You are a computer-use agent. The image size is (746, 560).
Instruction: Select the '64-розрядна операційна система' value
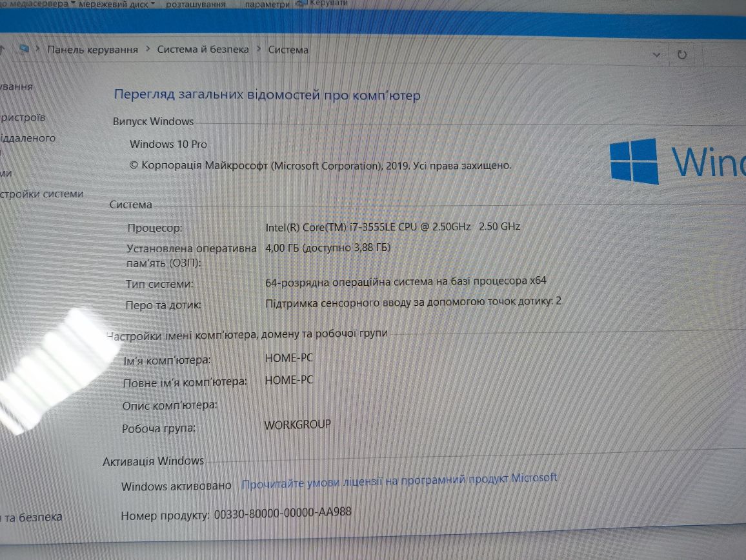[405, 282]
